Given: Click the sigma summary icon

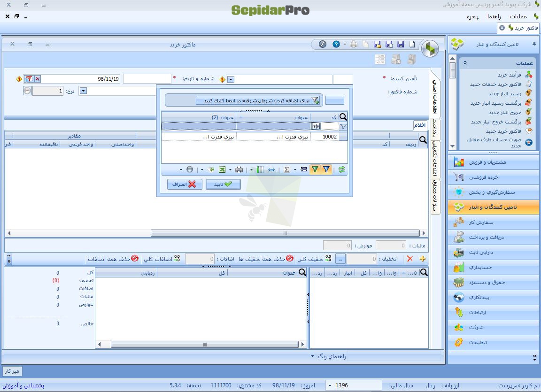Looking at the screenshot, I should click(x=287, y=169).
